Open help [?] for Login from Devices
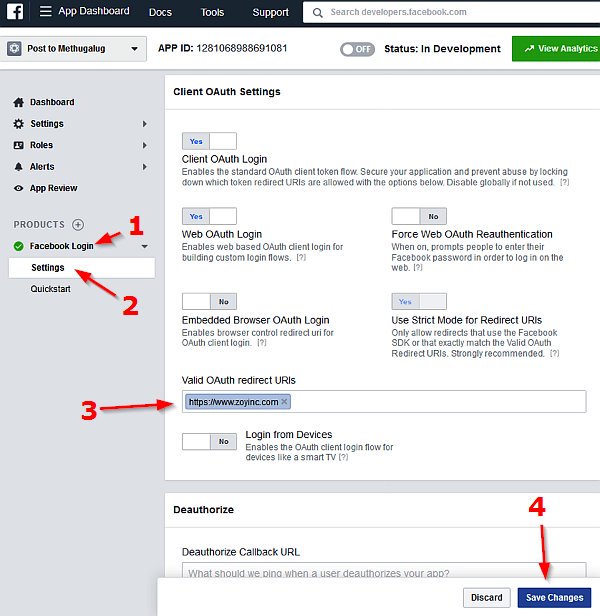The image size is (600, 616). pos(343,457)
